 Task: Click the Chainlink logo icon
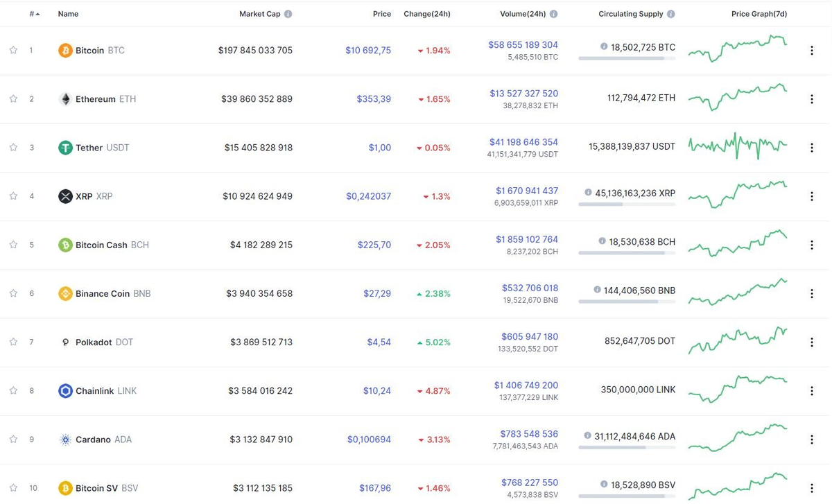coord(65,391)
